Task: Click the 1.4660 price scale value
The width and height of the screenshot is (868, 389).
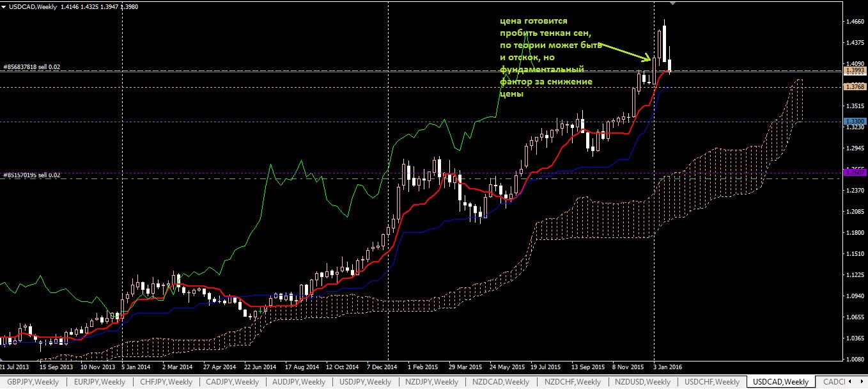Action: click(855, 22)
